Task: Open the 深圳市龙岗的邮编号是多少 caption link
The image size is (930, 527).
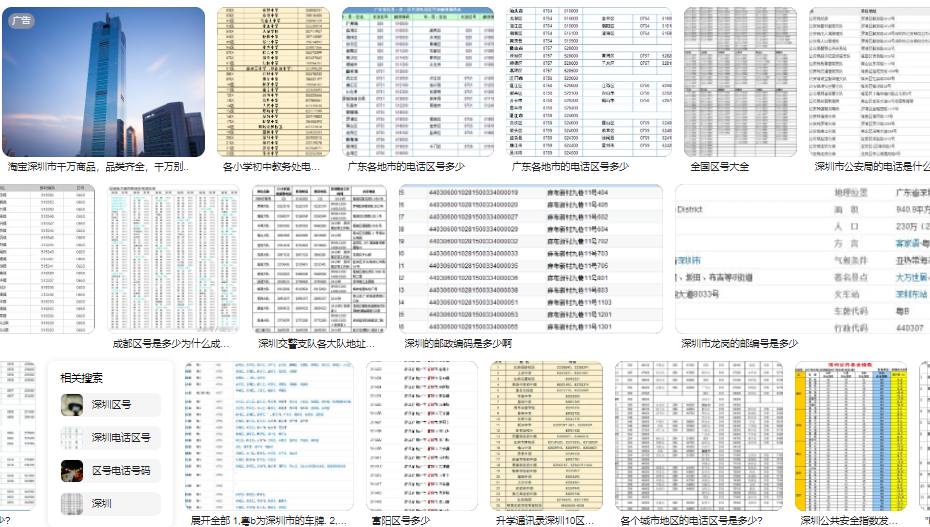Action: coord(739,344)
